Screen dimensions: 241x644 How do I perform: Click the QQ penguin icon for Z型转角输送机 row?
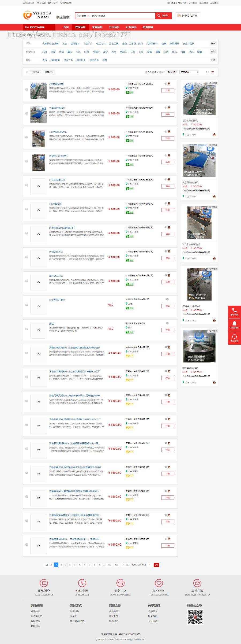[x=169, y=84]
